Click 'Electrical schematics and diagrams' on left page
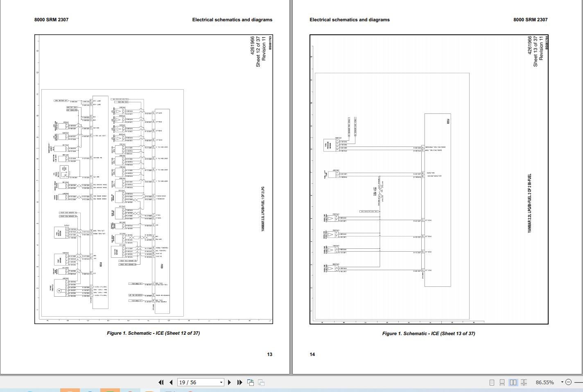Viewport: 583px width, 392px height. click(232, 20)
